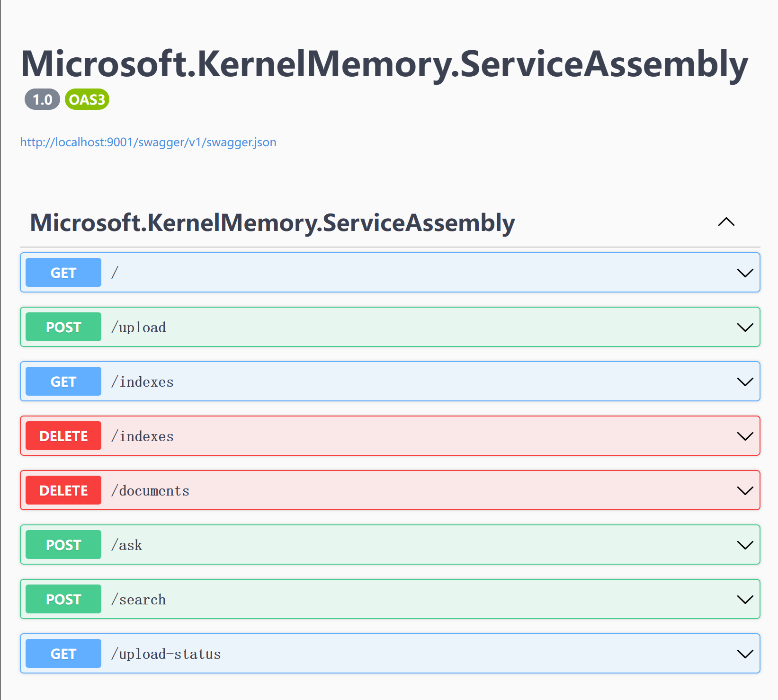Click the '/upload' path text
The image size is (778, 700).
pos(138,328)
